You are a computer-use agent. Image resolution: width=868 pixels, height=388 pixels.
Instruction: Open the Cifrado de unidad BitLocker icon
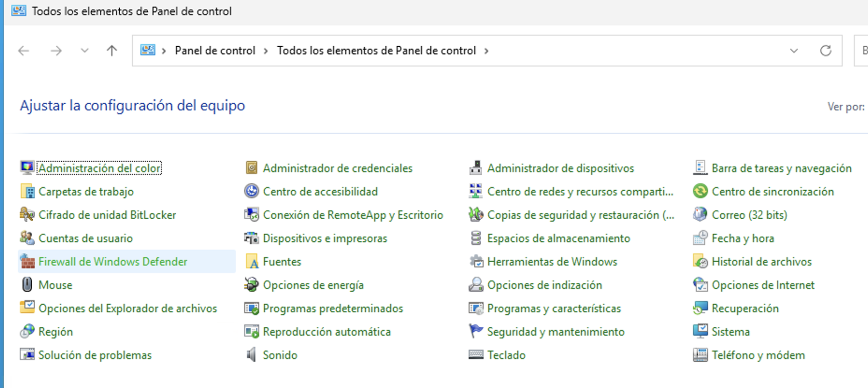tap(28, 215)
